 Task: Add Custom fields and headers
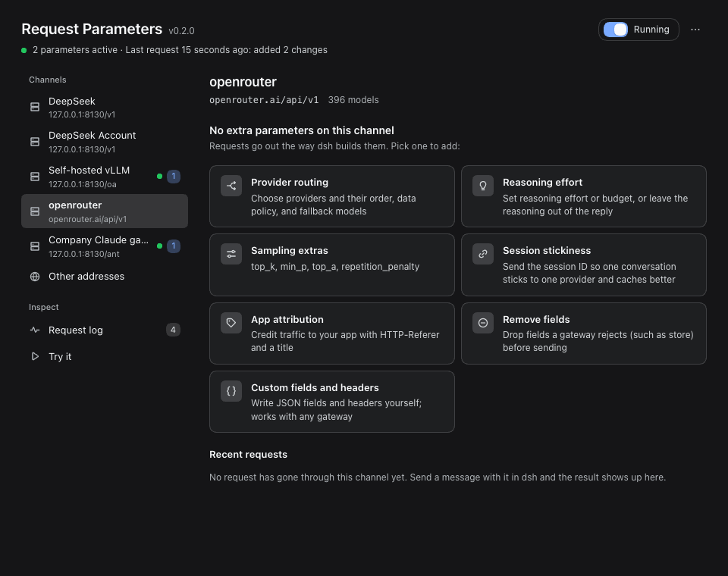pos(332,402)
